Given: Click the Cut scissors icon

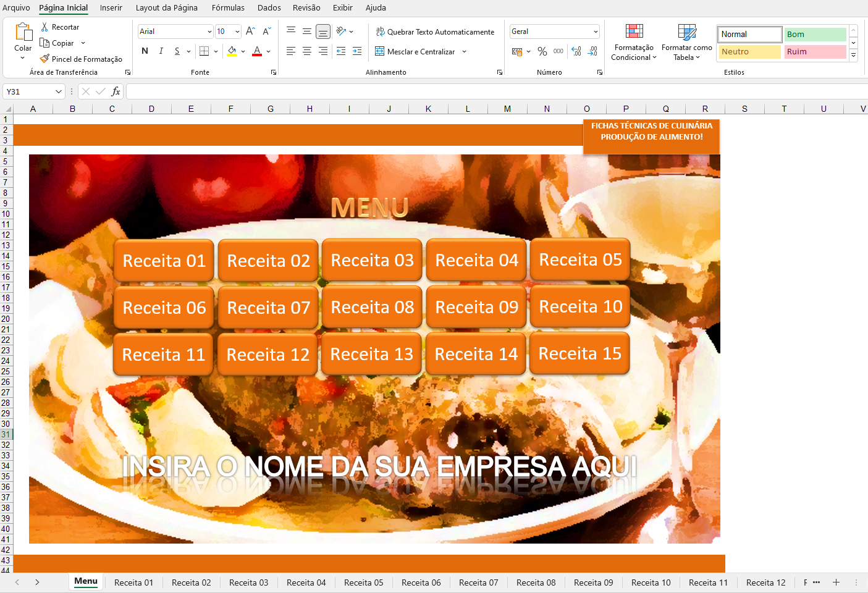Looking at the screenshot, I should 44,27.
